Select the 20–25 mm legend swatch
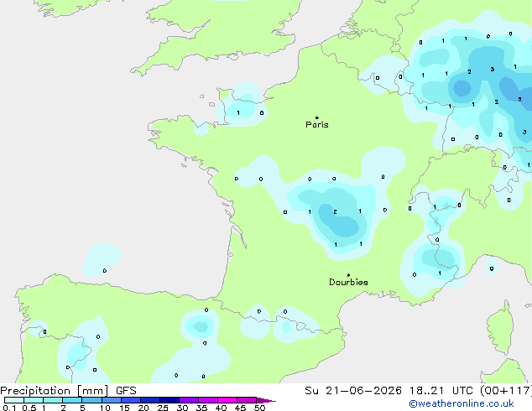This screenshot has width=532, height=411. point(150,400)
